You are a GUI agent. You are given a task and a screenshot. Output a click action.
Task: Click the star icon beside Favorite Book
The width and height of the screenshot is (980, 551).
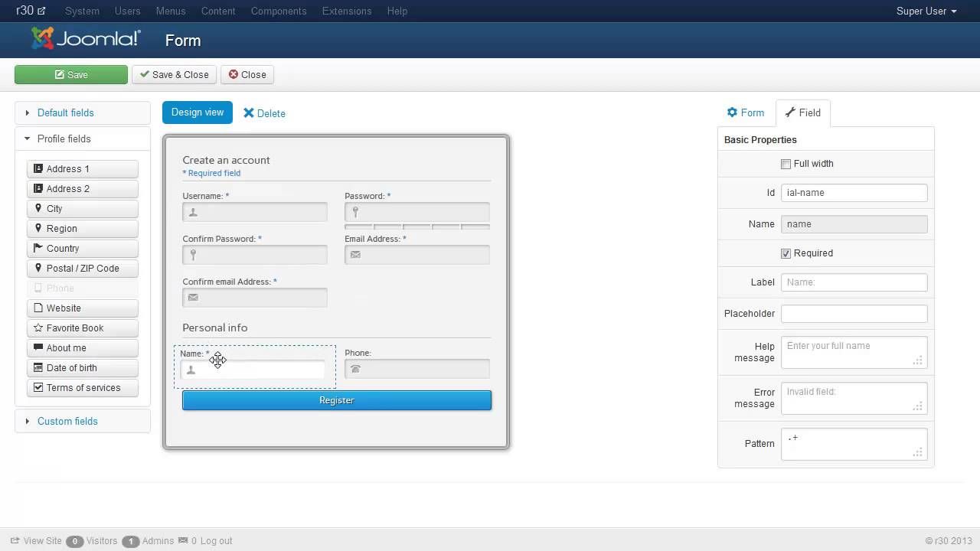(x=38, y=328)
